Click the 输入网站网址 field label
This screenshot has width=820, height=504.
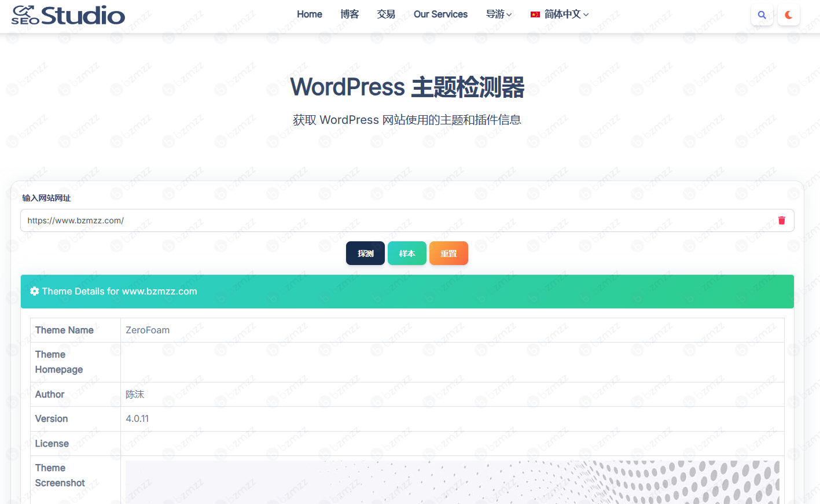[x=46, y=198]
